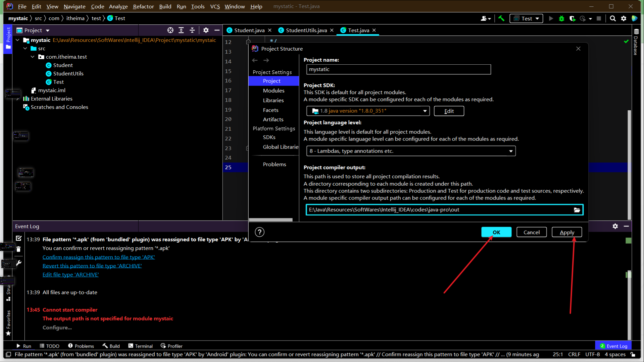Click the Build project hammer icon

pyautogui.click(x=501, y=18)
